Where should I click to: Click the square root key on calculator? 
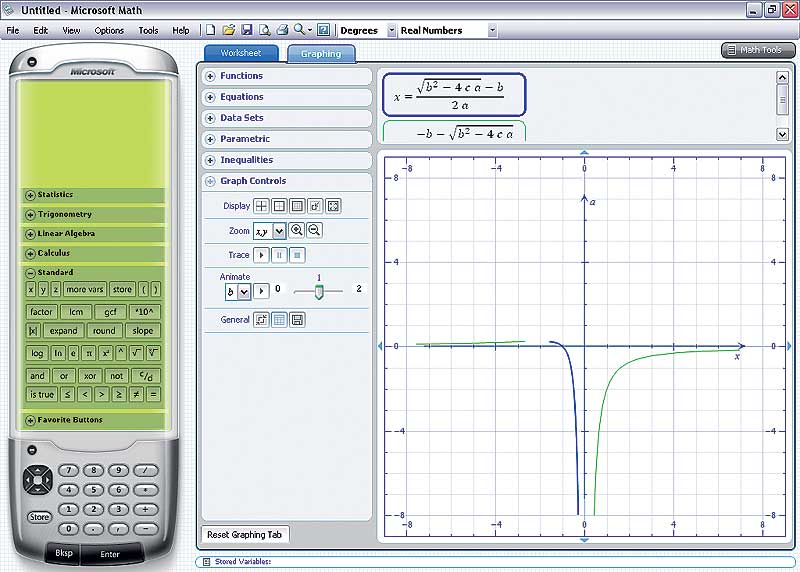pyautogui.click(x=136, y=353)
